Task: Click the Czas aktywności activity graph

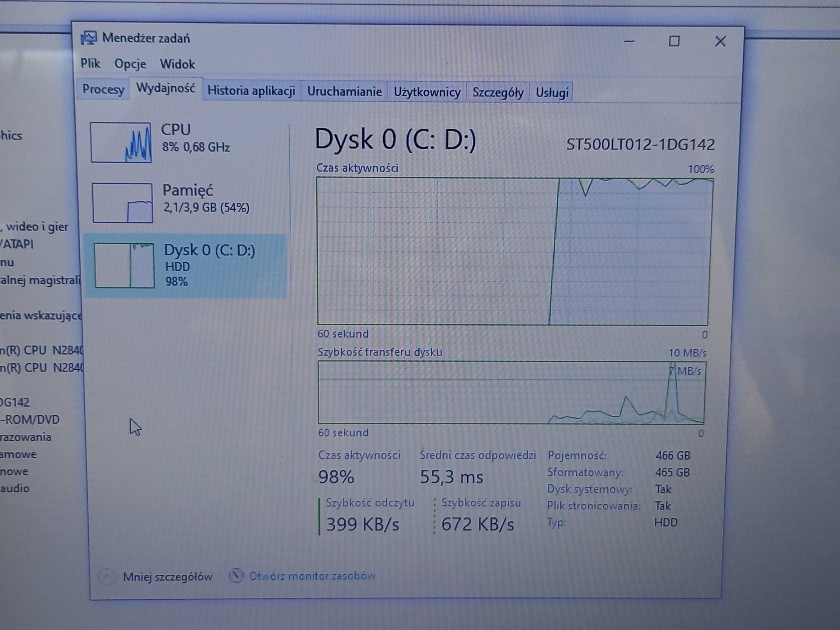Action: 514,251
